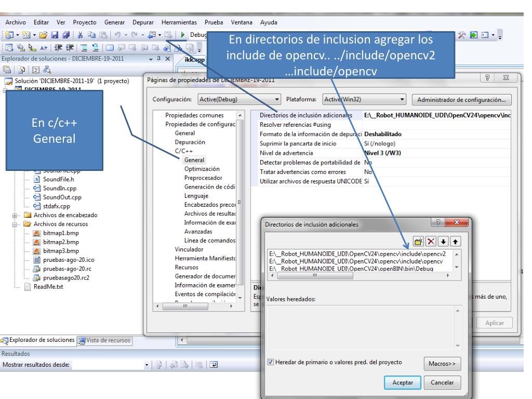Image resolution: width=532 pixels, height=399 pixels.
Task: Pin the Solution Explorer panel with pushpin icon
Action: (x=159, y=59)
